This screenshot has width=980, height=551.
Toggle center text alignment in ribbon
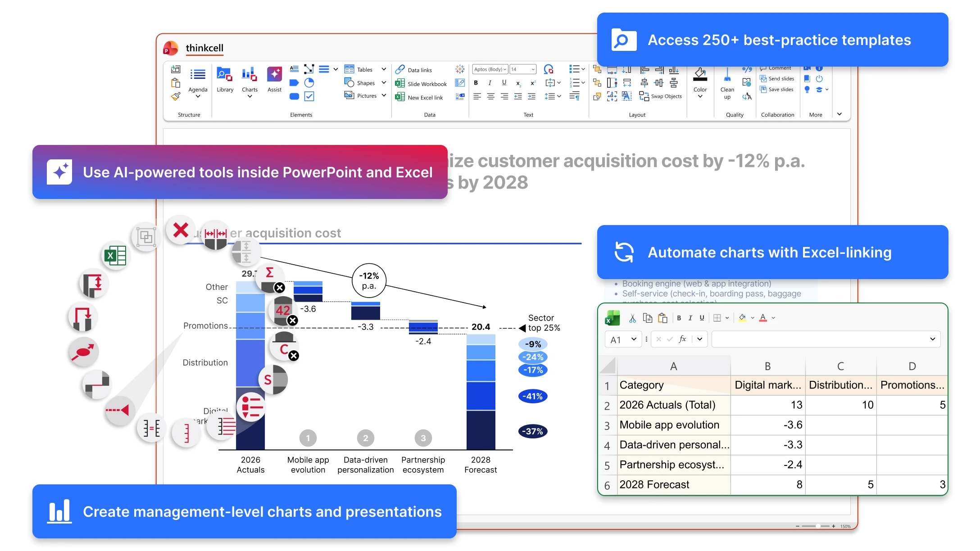490,96
